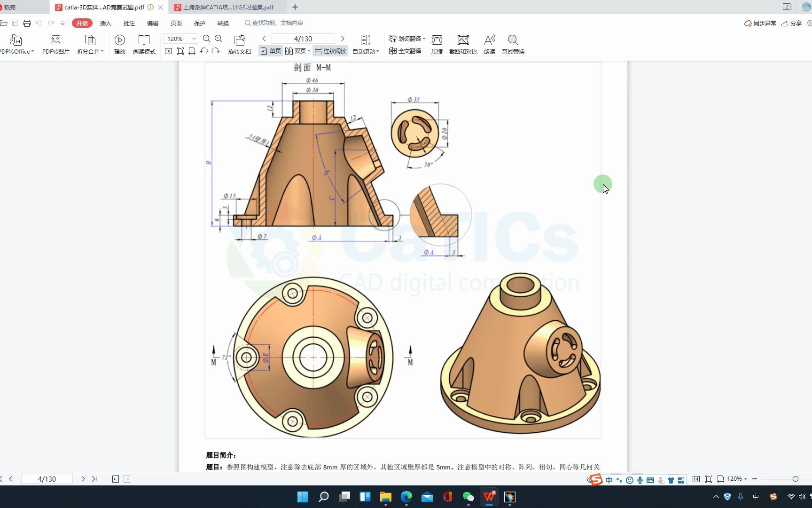Select the 压缩 compress PDF tool
Viewport: 812px width, 508px height.
(x=437, y=44)
